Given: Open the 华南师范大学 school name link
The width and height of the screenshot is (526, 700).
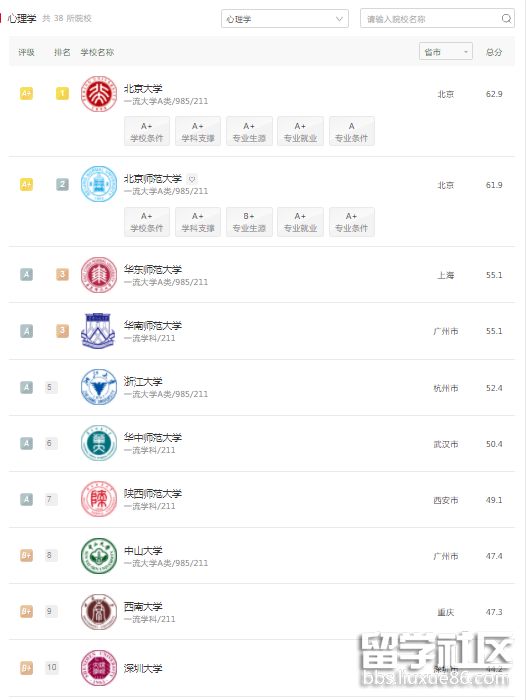Looking at the screenshot, I should coord(153,325).
